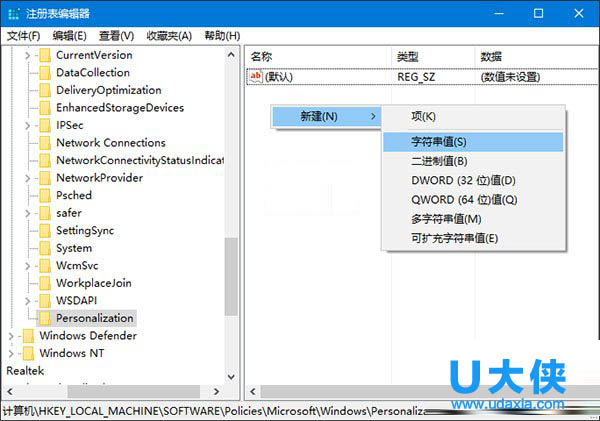
Task: Select the Personalization key label
Action: click(95, 318)
